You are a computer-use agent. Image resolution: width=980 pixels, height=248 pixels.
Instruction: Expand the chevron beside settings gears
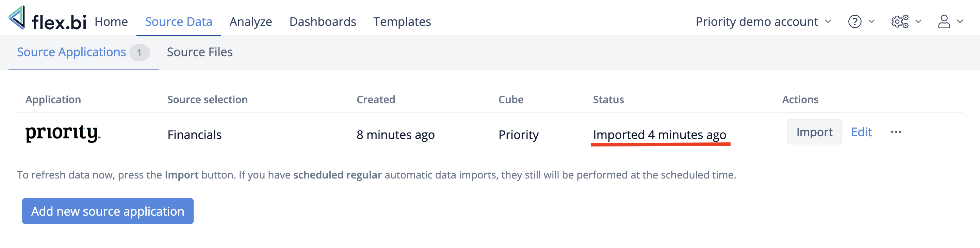point(918,22)
